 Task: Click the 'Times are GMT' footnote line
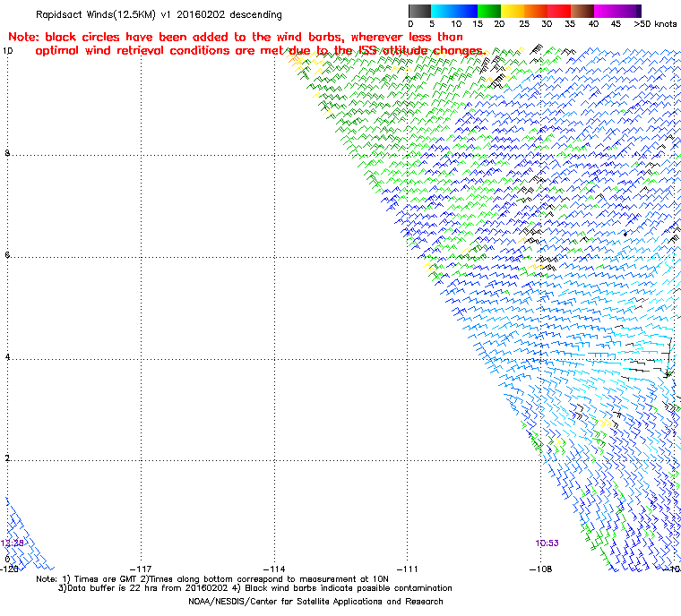tap(212, 579)
